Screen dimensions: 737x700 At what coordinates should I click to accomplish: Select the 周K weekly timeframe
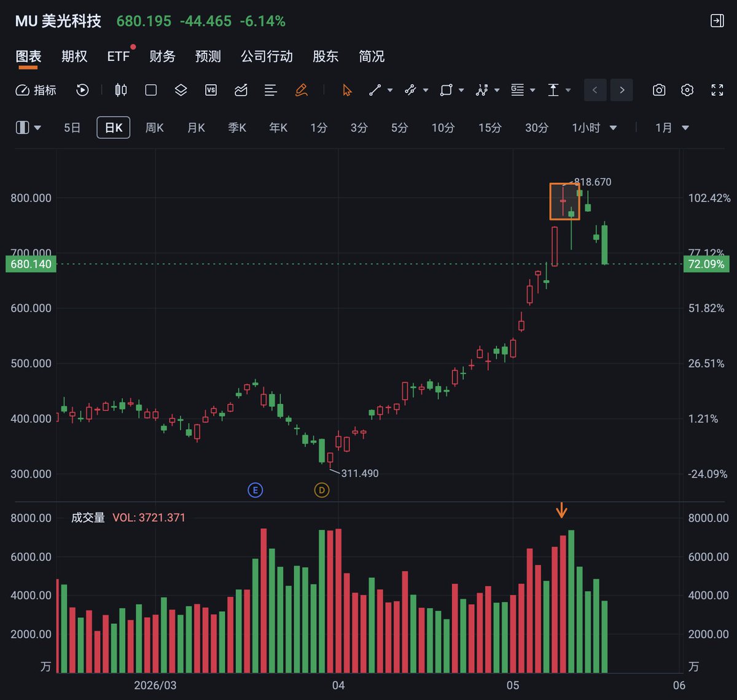pos(155,128)
